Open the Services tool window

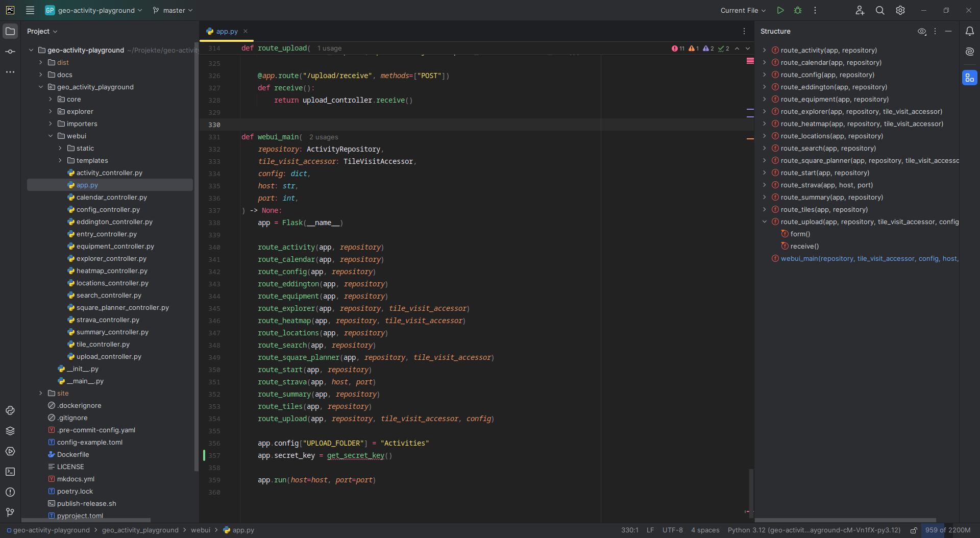(10, 451)
